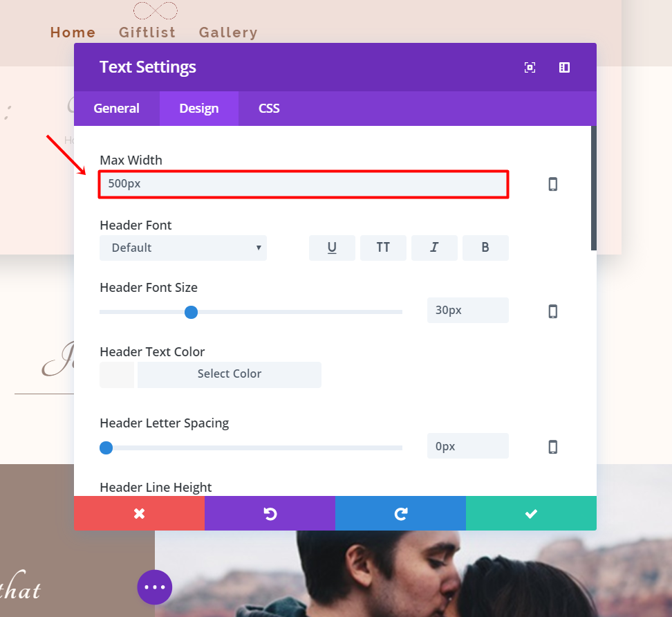Click the Header Letter Spacing slider handle
Image resolution: width=672 pixels, height=617 pixels.
pyautogui.click(x=106, y=448)
